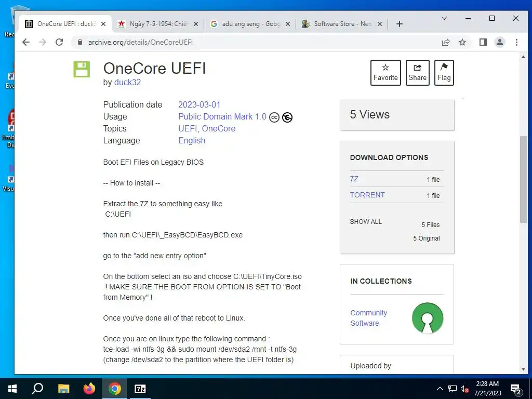Click 'Boot EFI Files on Legacy BIOS' text
Screen dimensions: 532x399
[x=153, y=162]
